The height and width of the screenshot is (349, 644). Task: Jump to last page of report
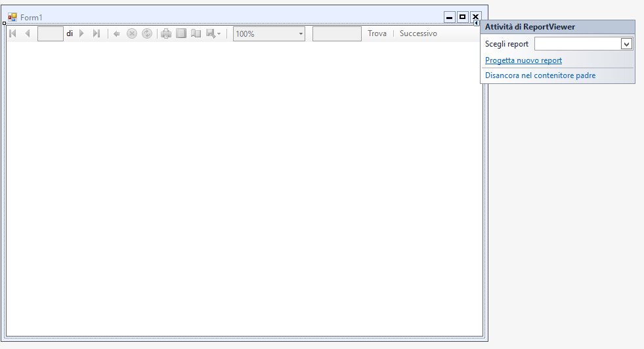[x=96, y=33]
